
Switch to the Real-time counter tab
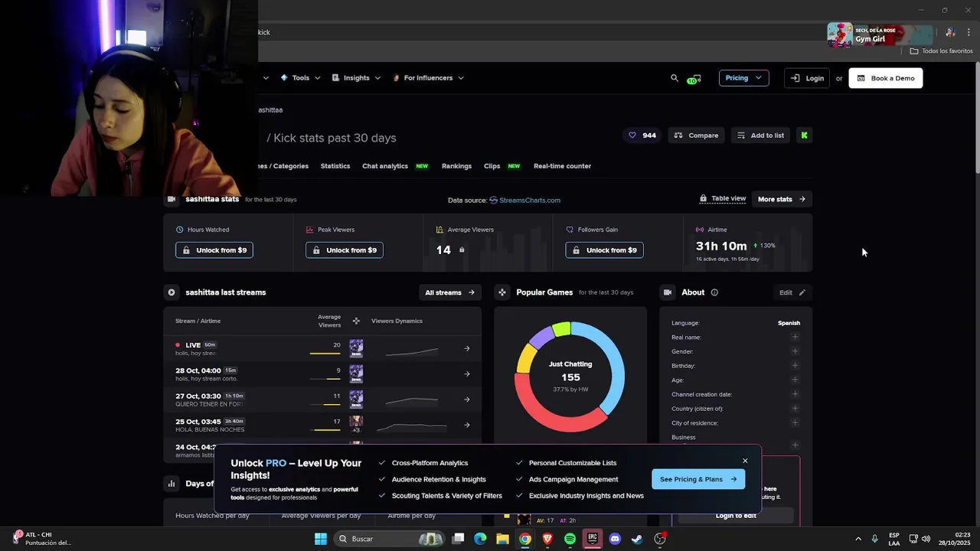click(x=562, y=166)
